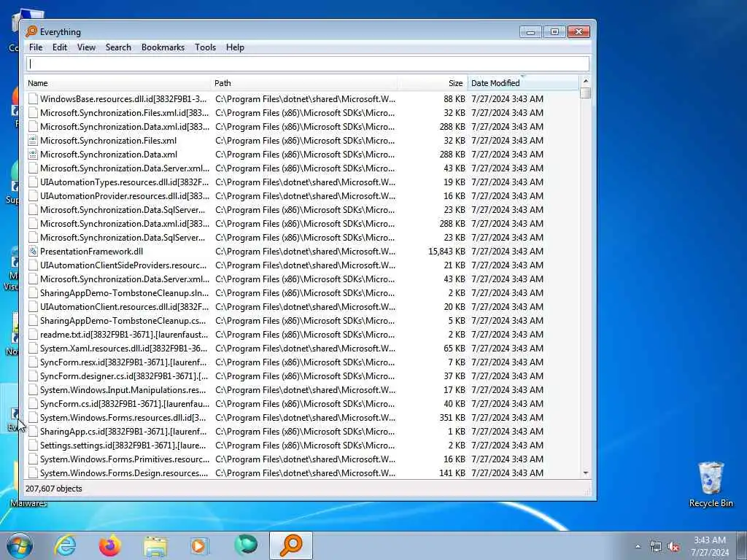The height and width of the screenshot is (560, 747).
Task: Click the Everything taskbar button
Action: click(x=291, y=545)
